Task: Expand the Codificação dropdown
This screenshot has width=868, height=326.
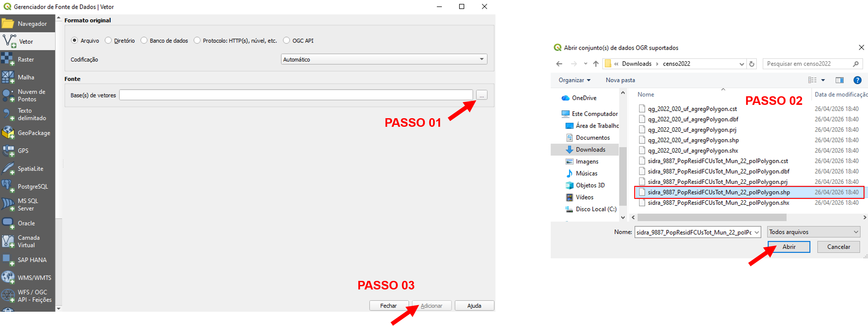Action: pos(384,59)
